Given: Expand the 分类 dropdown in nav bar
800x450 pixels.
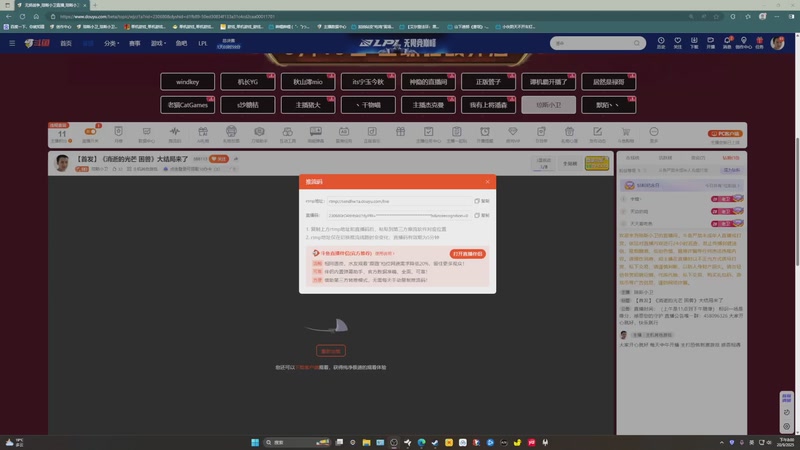Looking at the screenshot, I should click(111, 43).
